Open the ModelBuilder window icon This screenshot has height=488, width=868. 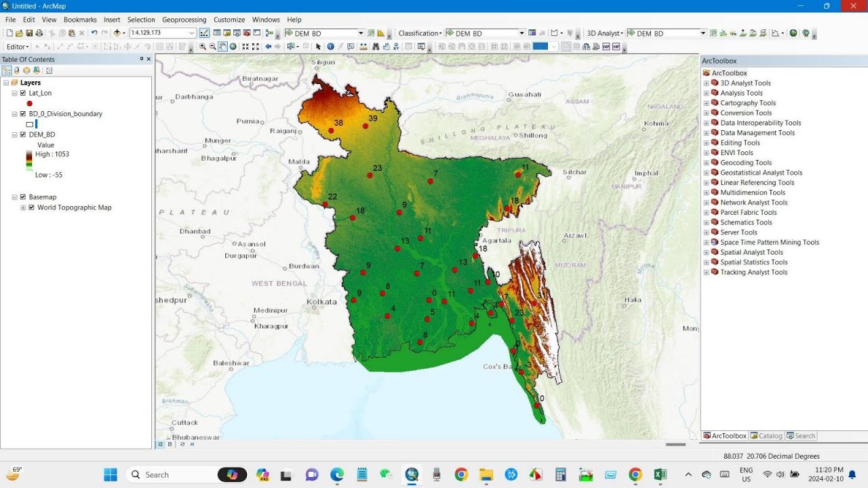click(x=269, y=33)
